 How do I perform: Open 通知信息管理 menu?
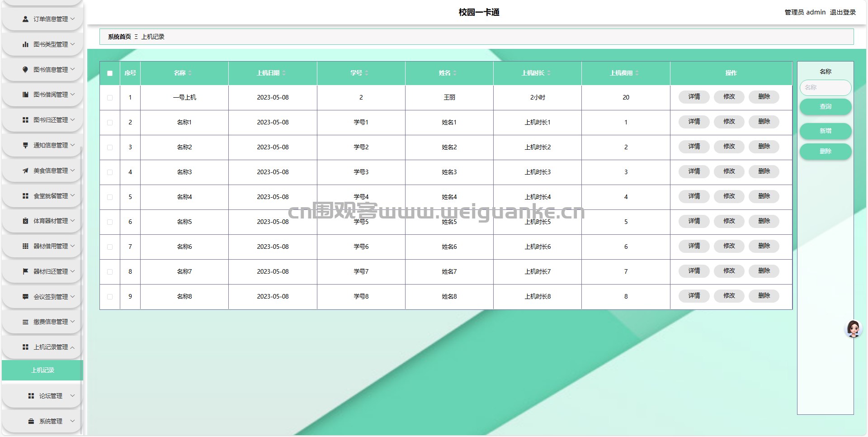(x=42, y=145)
